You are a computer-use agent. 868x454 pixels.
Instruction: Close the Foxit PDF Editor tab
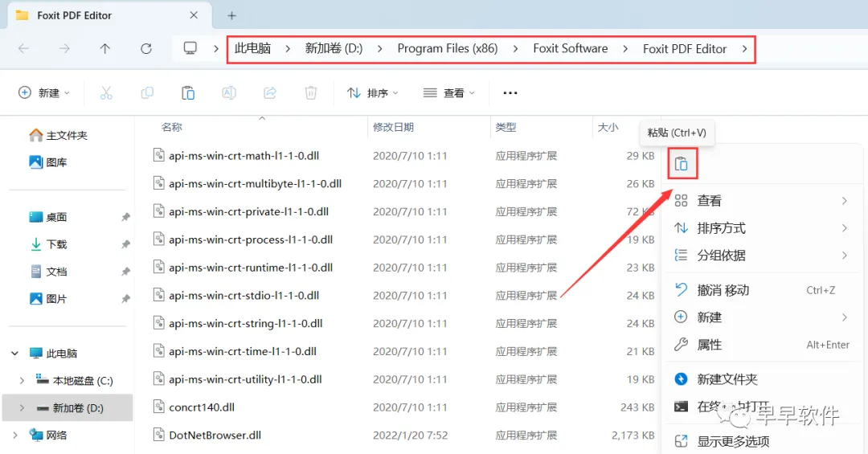(194, 15)
